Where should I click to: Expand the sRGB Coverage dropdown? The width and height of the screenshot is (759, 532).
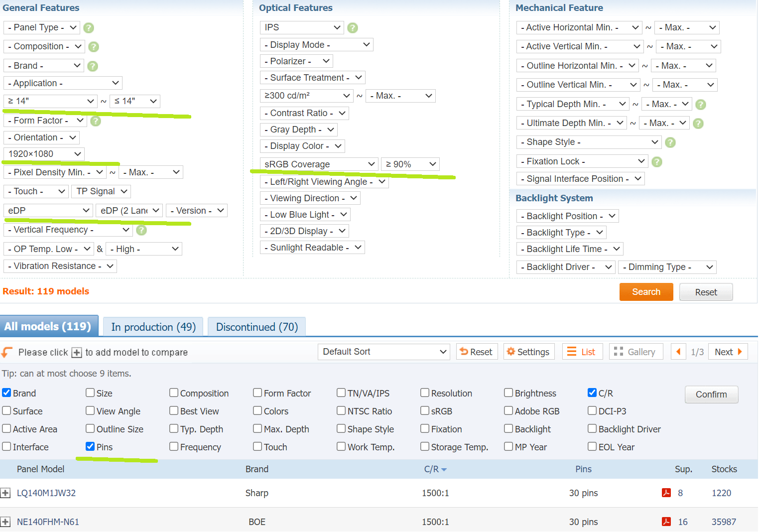[319, 164]
